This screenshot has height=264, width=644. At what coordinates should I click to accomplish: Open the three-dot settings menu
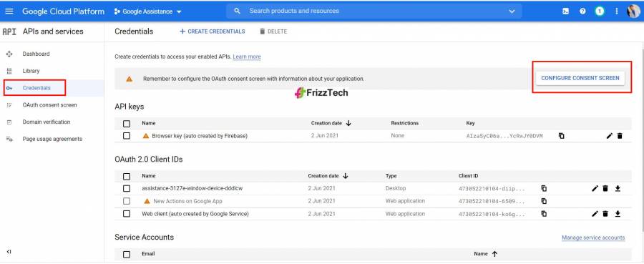pyautogui.click(x=617, y=11)
